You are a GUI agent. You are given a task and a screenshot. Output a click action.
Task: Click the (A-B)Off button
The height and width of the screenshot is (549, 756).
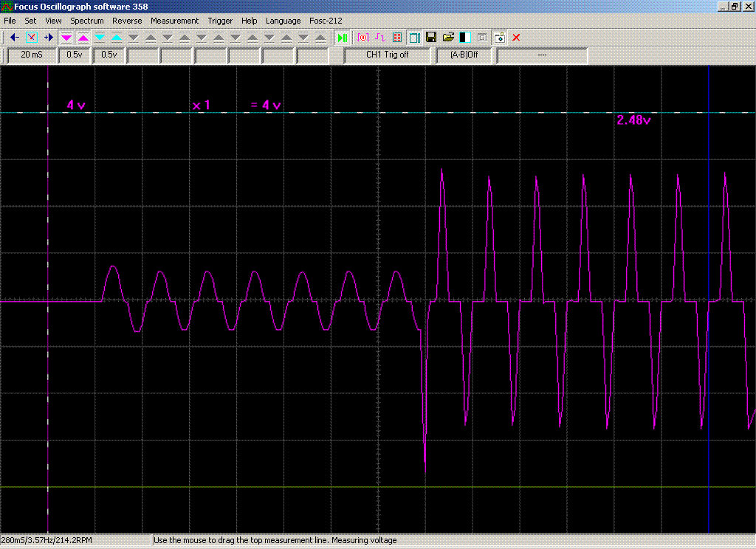pyautogui.click(x=464, y=55)
